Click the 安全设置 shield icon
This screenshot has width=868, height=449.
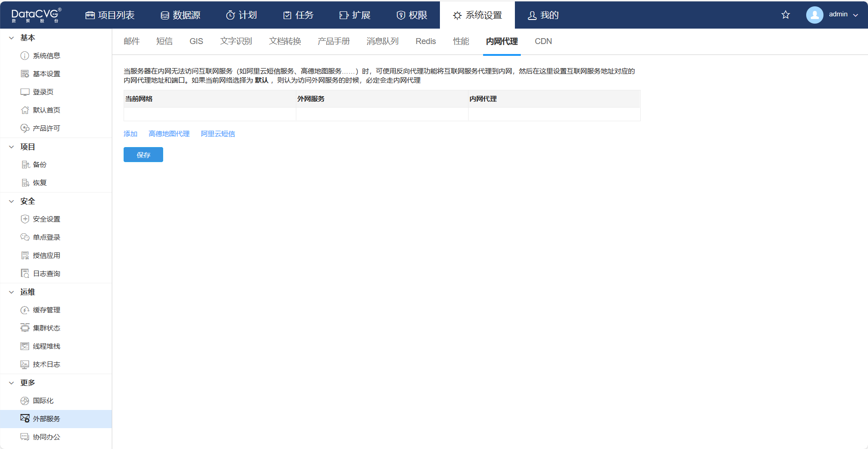coord(25,219)
